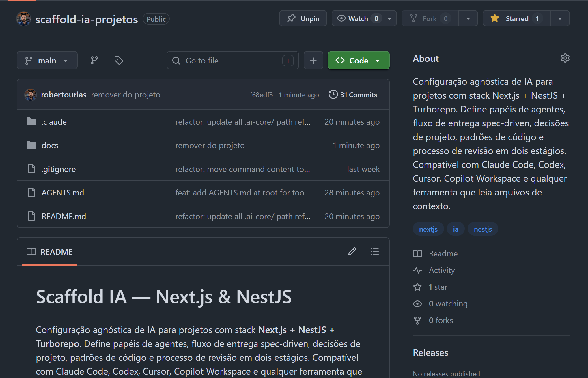Image resolution: width=588 pixels, height=378 pixels.
Task: Open the docs folder
Action: [x=50, y=145]
